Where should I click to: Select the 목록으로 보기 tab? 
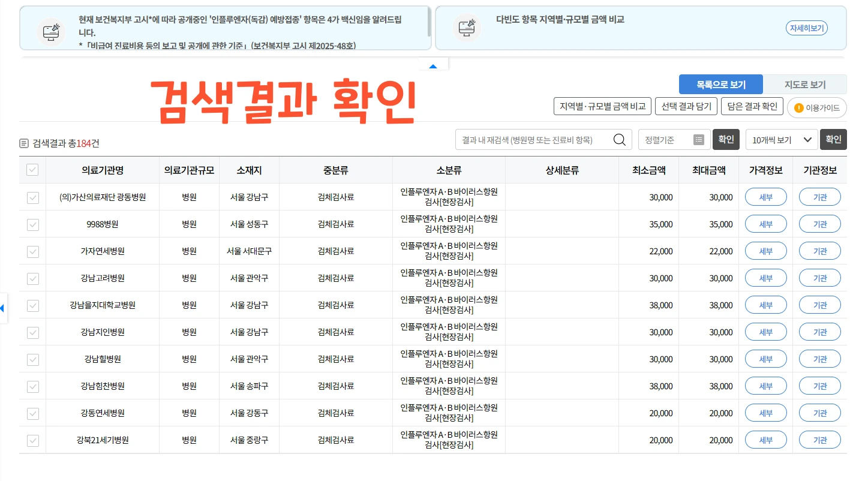(720, 84)
